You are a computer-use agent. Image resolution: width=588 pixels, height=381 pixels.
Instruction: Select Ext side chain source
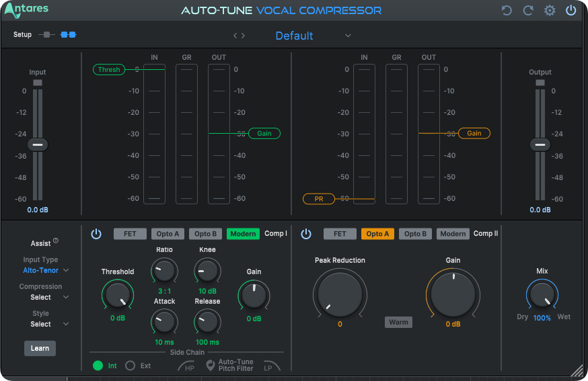130,366
